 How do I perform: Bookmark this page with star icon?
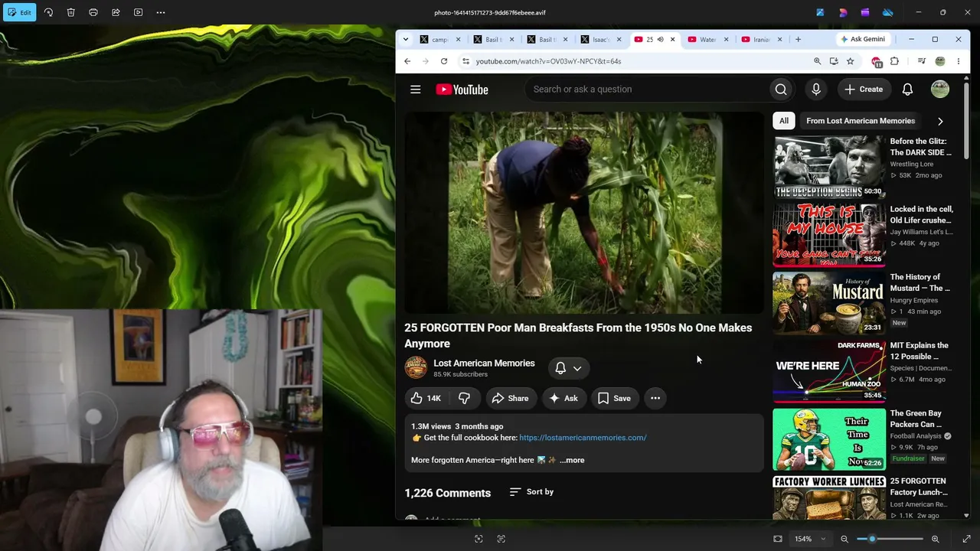click(850, 61)
